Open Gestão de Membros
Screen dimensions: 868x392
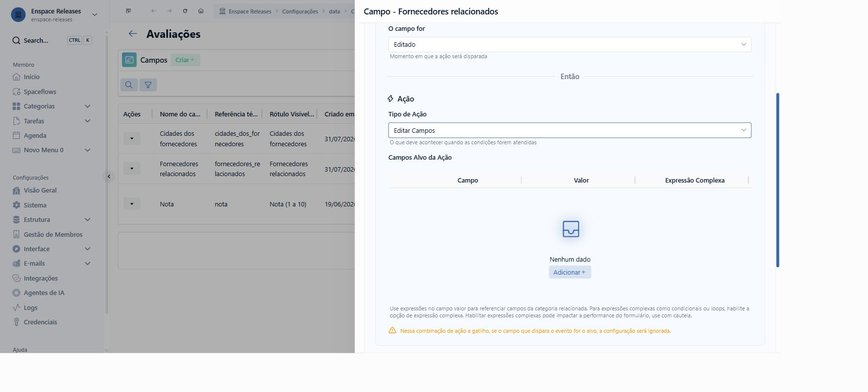tap(53, 234)
